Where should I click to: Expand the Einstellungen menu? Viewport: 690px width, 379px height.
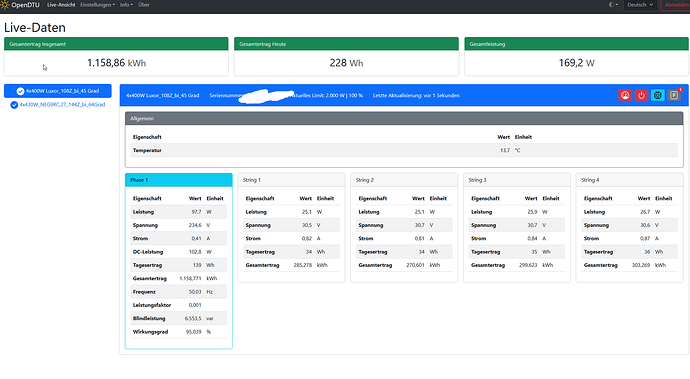coord(97,5)
